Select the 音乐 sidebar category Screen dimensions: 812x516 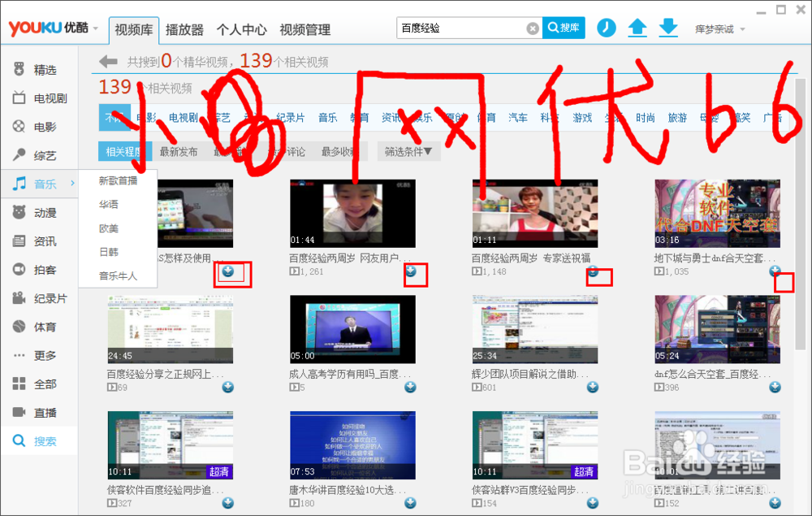click(39, 184)
